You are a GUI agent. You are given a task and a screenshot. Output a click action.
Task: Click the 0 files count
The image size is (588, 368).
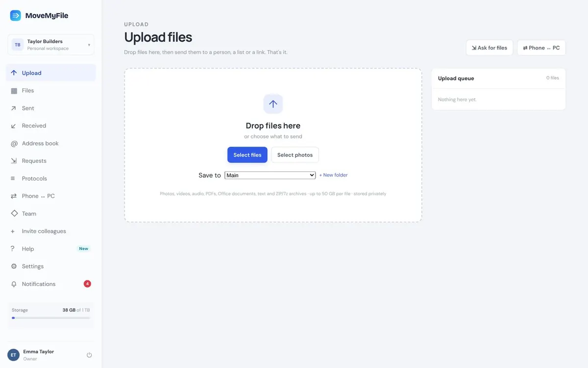point(553,78)
